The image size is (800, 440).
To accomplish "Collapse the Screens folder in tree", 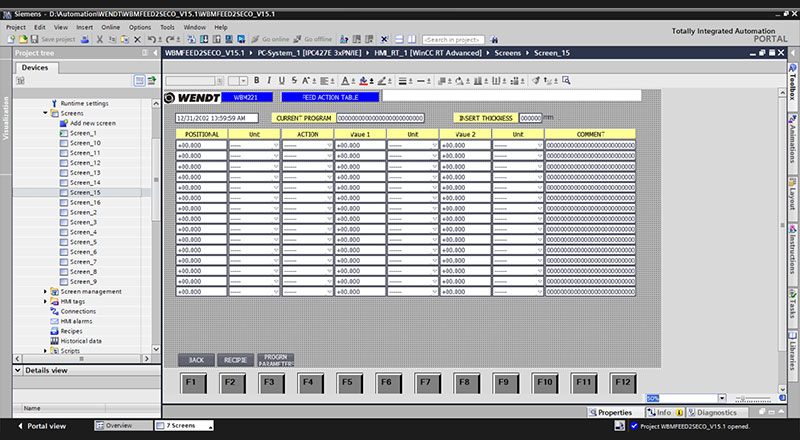I will [45, 113].
